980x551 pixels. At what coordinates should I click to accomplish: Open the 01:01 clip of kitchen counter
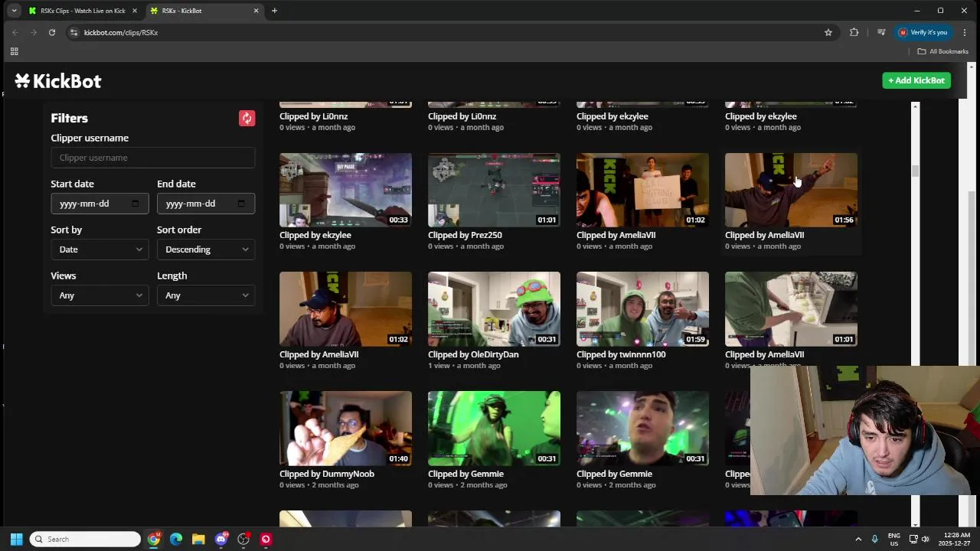791,309
